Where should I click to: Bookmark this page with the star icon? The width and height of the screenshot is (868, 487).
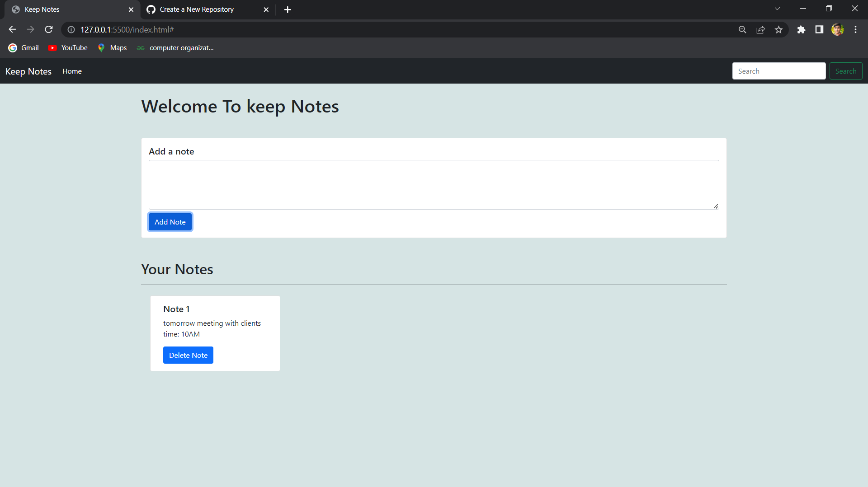779,29
